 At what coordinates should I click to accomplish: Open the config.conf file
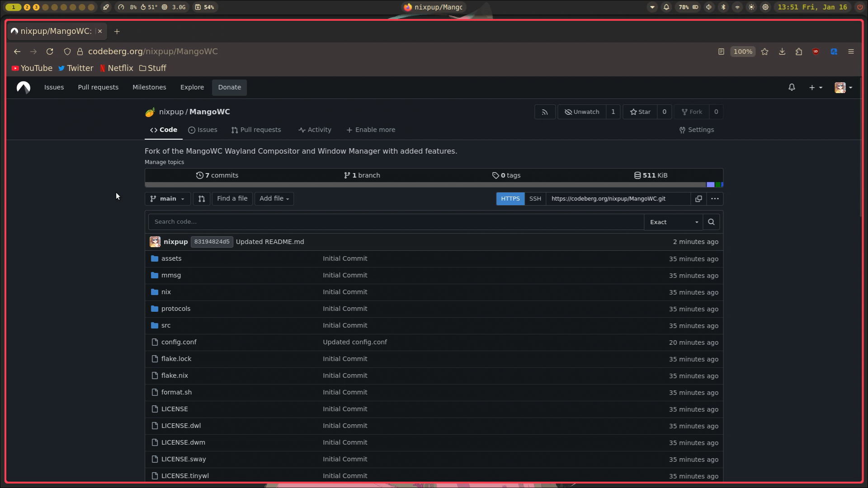(179, 342)
